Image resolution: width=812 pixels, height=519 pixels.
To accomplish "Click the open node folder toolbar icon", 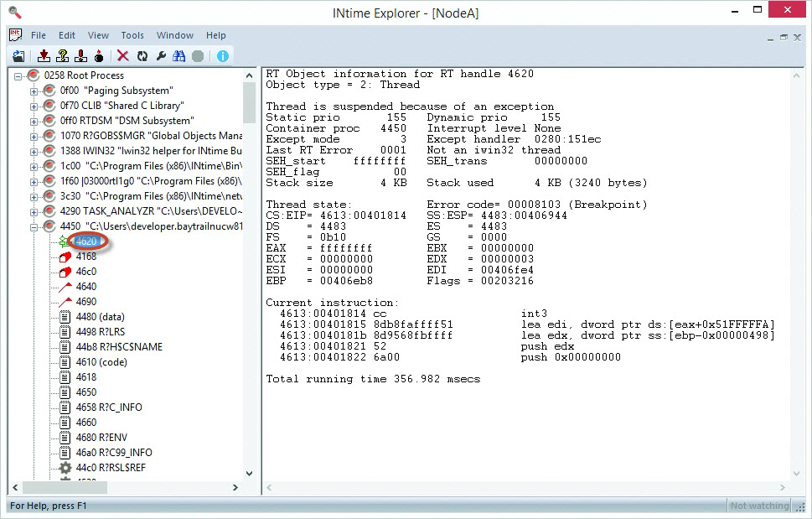I will point(18,56).
